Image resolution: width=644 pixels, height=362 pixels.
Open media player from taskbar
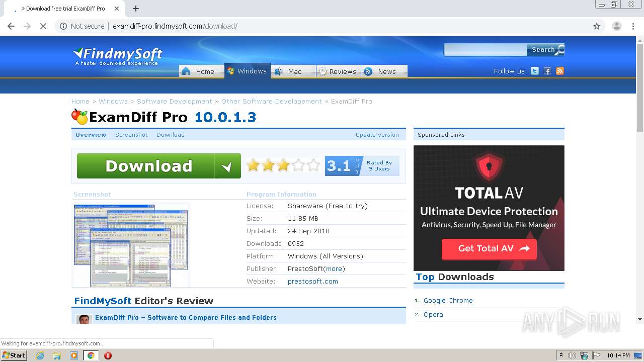pyautogui.click(x=74, y=355)
